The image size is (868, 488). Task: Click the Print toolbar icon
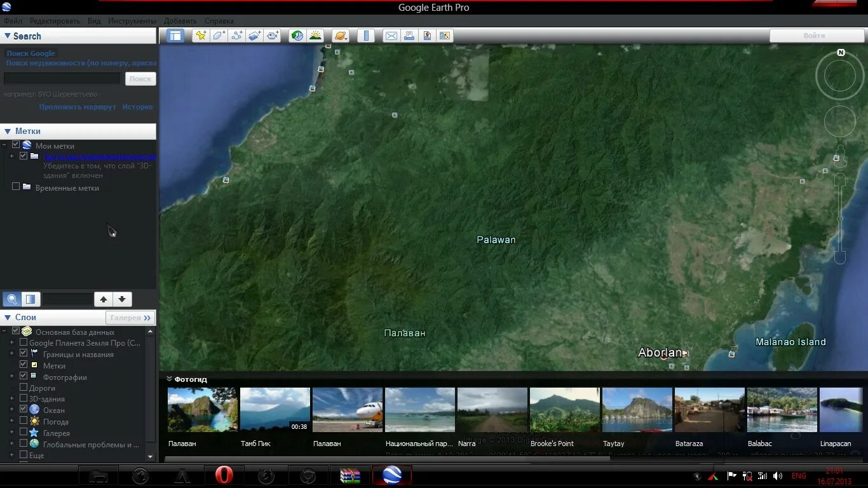tap(409, 36)
